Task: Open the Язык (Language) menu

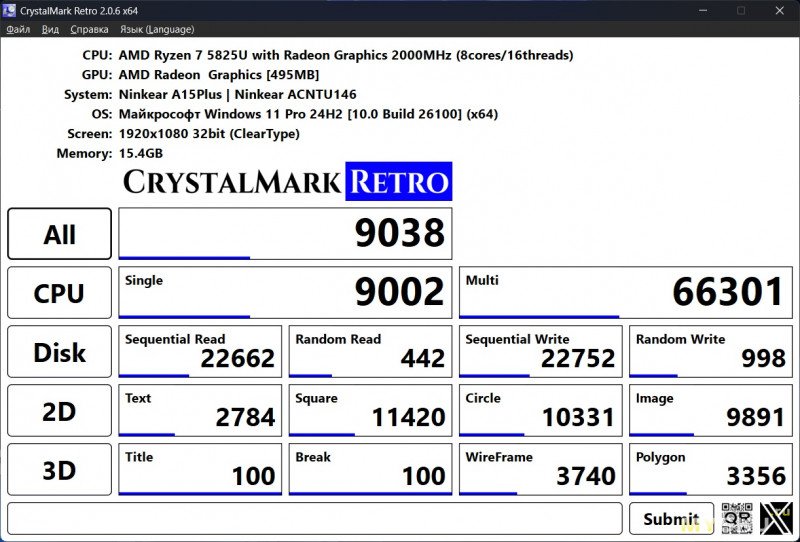Action: [157, 30]
